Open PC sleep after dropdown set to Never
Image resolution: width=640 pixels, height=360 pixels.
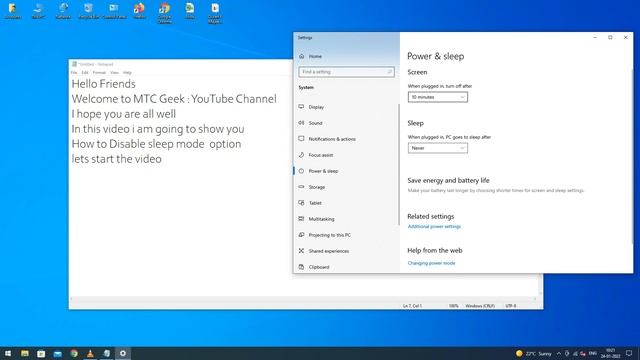[438, 148]
